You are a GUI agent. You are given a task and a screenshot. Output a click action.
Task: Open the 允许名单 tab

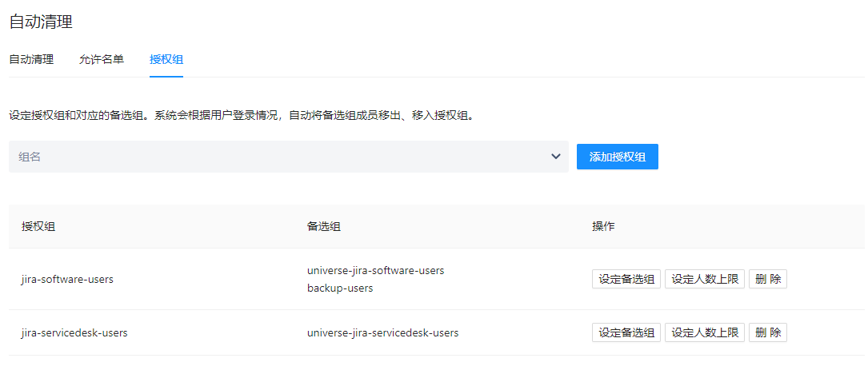[102, 59]
